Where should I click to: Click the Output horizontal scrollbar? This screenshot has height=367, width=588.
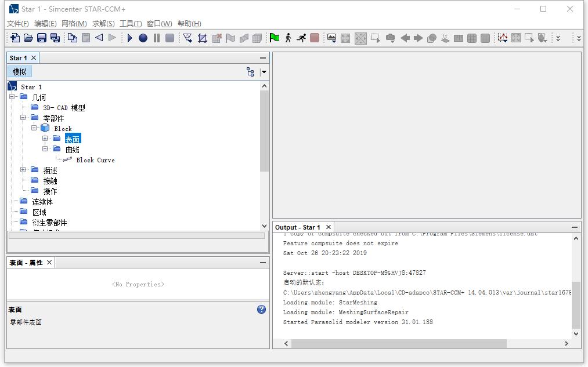pos(399,343)
